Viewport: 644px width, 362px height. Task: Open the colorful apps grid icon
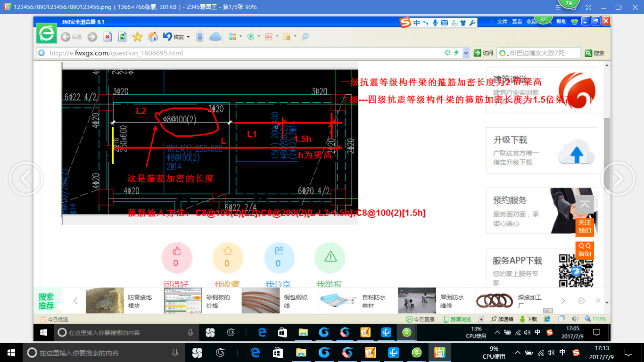(232, 37)
